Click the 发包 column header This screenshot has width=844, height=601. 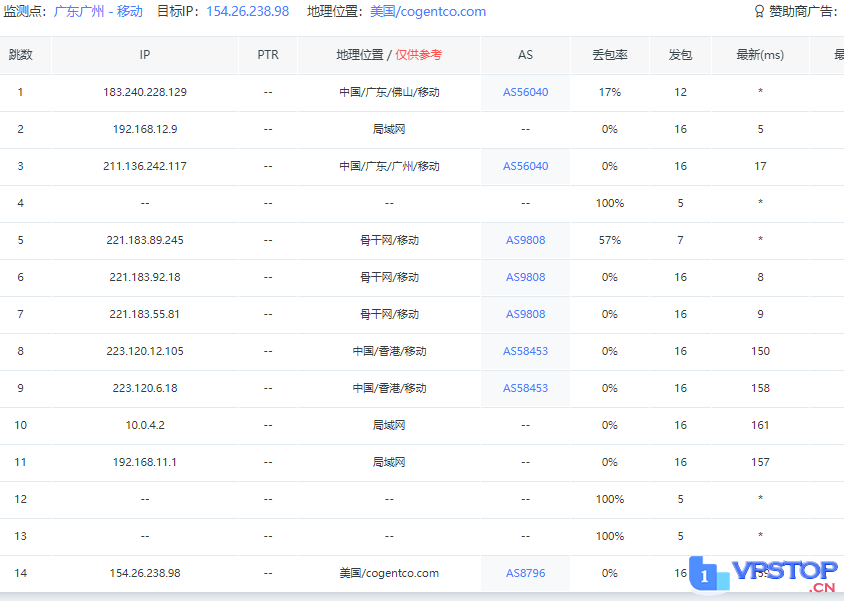(x=680, y=55)
